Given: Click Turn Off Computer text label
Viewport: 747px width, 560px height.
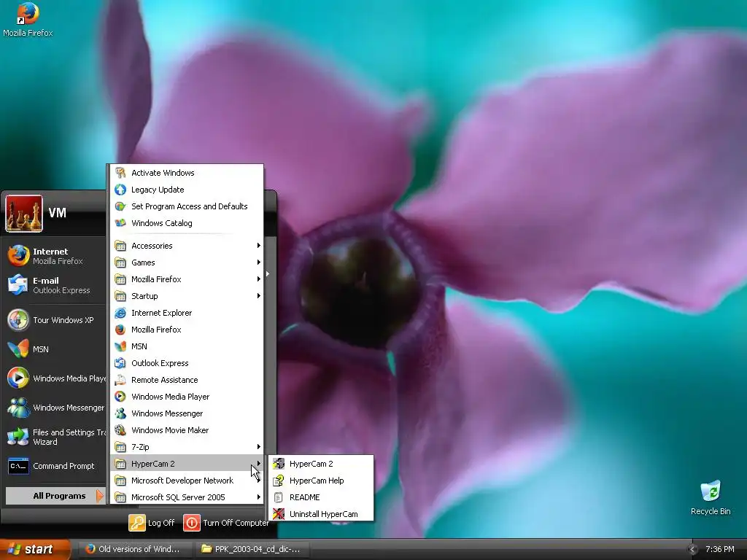Looking at the screenshot, I should coord(236,523).
